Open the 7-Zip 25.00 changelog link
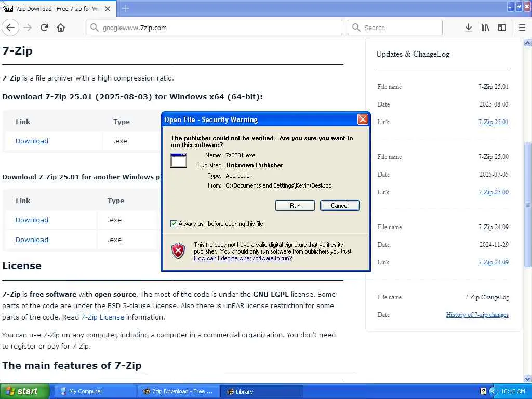532x399 pixels. [494, 192]
